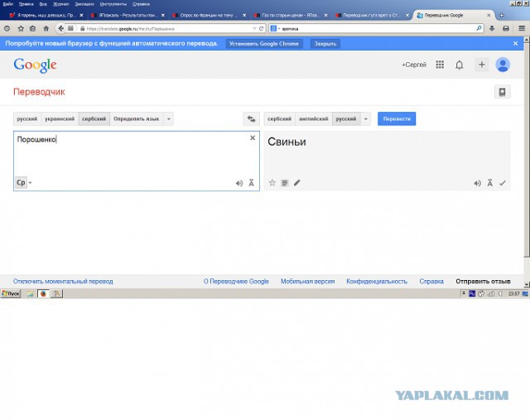
Task: Open the Конфиденциальность link
Action: [377, 282]
